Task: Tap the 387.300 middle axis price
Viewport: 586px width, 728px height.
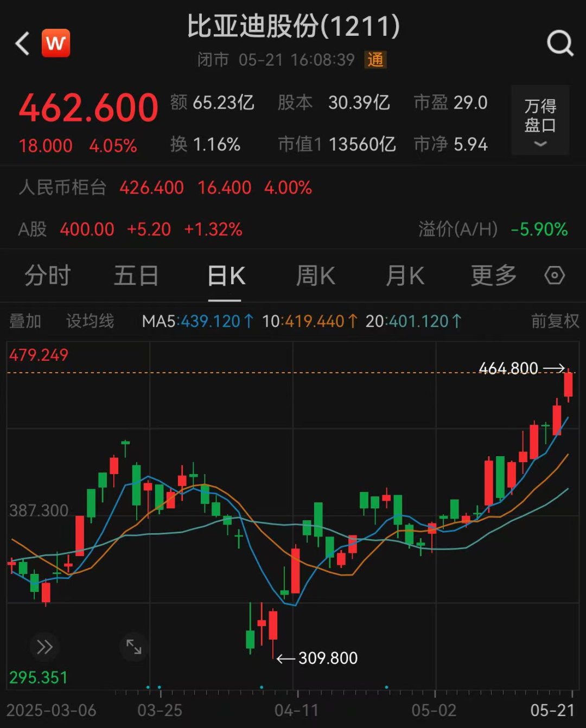Action: (x=39, y=510)
